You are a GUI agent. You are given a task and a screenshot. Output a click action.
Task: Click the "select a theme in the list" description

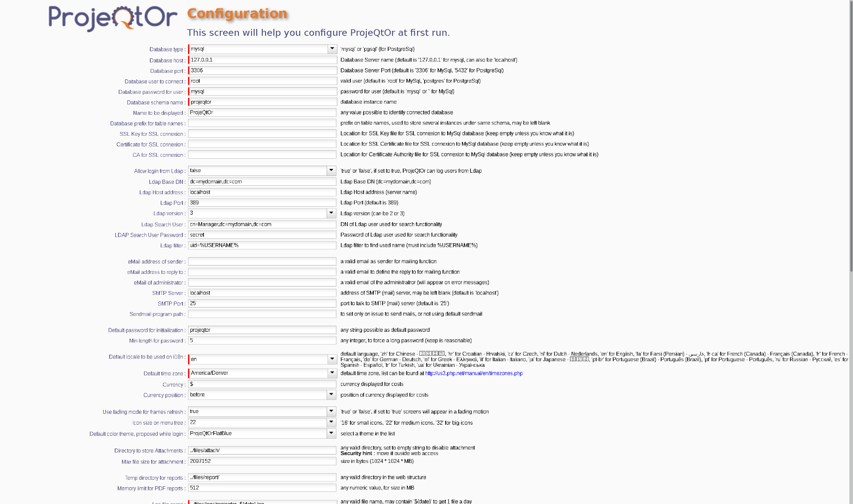(368, 434)
